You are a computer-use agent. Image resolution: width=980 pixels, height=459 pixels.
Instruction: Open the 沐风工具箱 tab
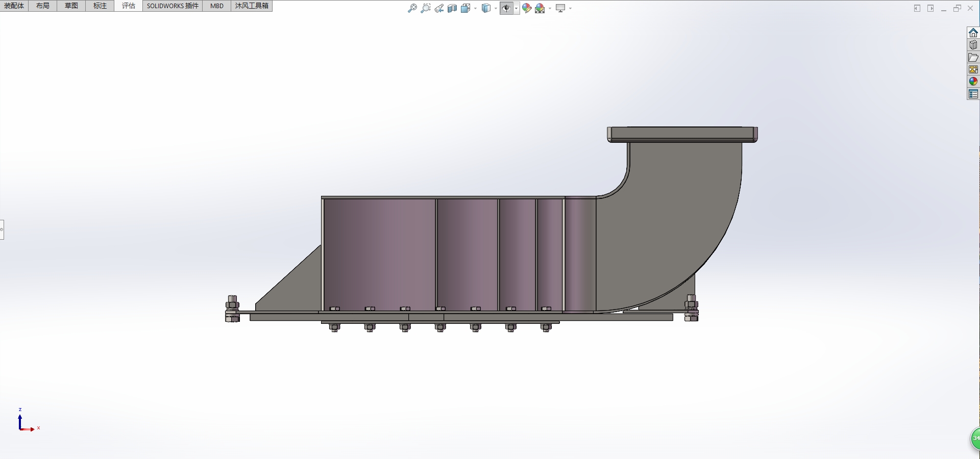coord(252,6)
